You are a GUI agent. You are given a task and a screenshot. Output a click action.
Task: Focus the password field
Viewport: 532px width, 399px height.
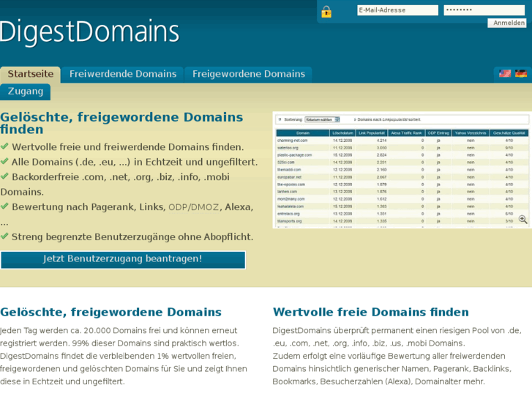(484, 10)
